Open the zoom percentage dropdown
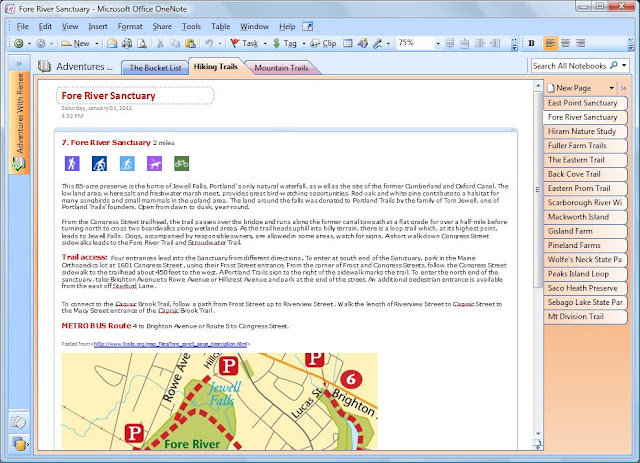Image resolution: width=640 pixels, height=463 pixels. (x=438, y=43)
